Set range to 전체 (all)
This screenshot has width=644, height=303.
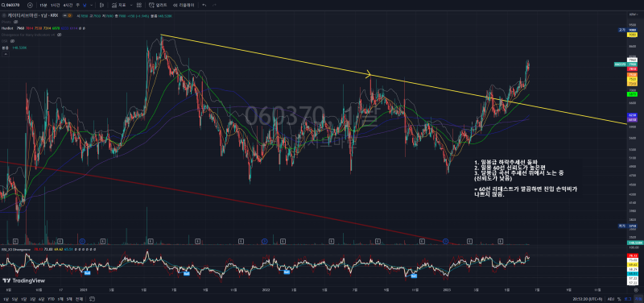79,299
